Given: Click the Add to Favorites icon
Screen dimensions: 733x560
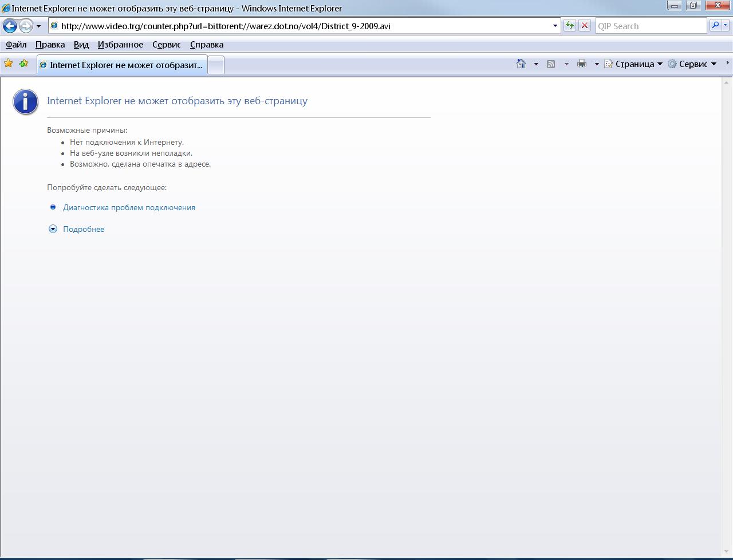Looking at the screenshot, I should click(23, 64).
